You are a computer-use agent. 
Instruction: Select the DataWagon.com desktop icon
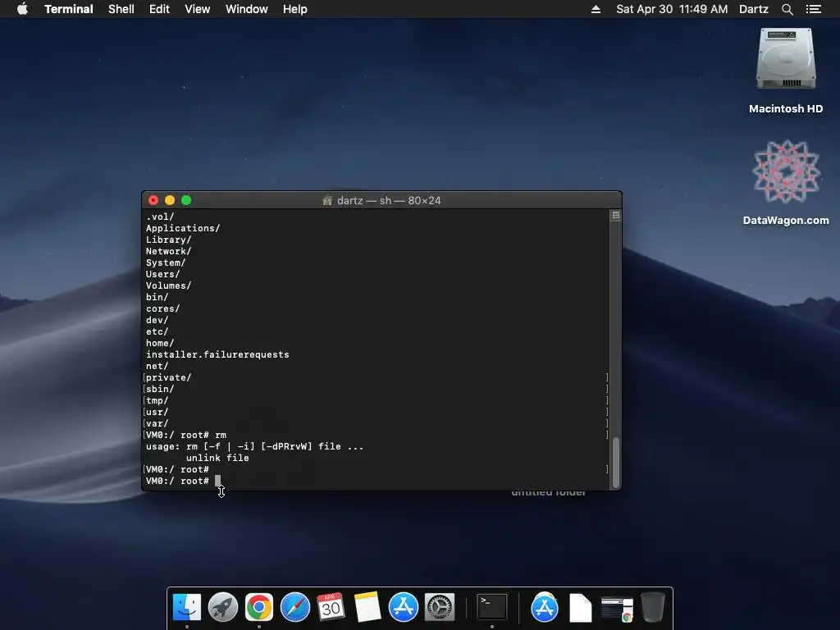tap(786, 182)
